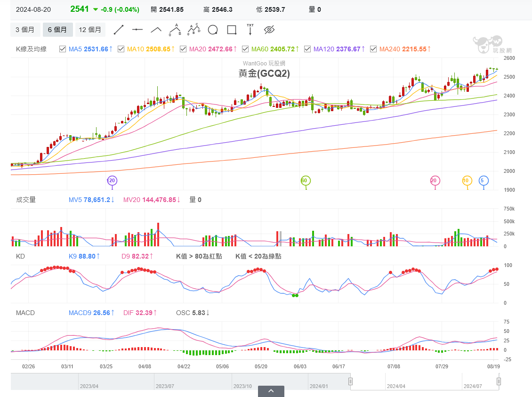Click the D9 82.32 indicator value
Viewport: 532px width, 397px height.
137,257
